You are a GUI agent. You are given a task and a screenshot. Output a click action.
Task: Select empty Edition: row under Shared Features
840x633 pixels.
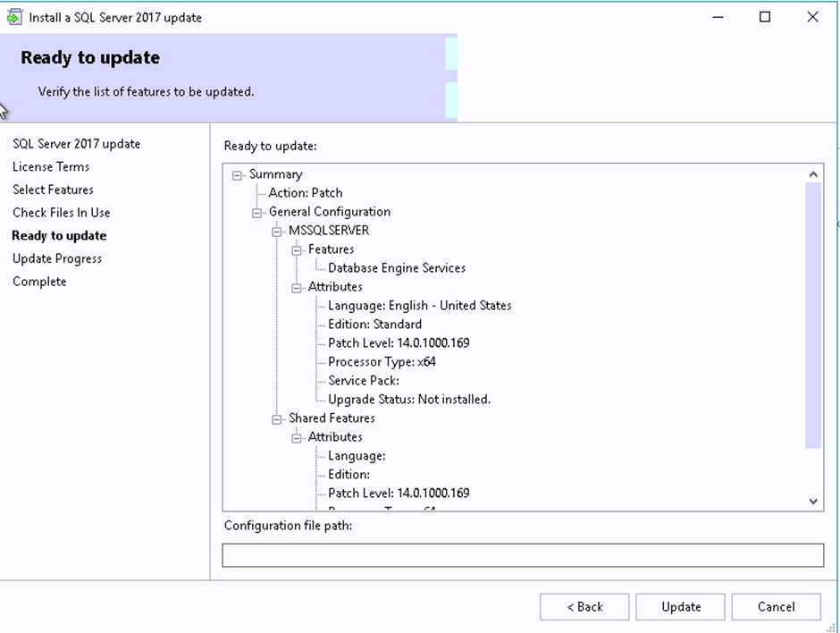click(x=349, y=475)
